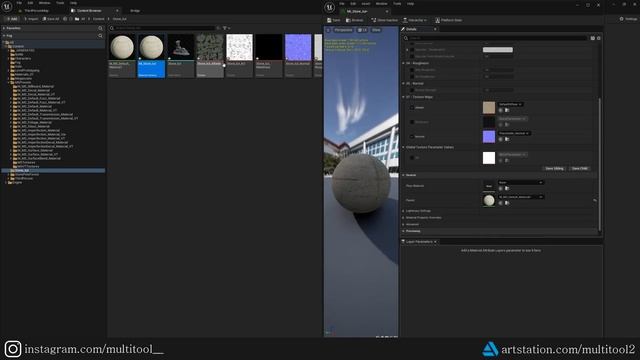Click the tan Albedo texture swatch

click(489, 108)
